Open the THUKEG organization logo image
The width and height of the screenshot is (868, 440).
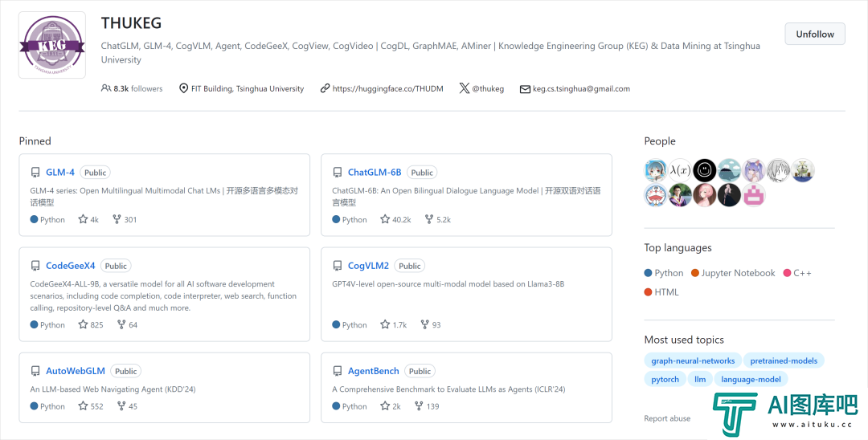click(52, 45)
